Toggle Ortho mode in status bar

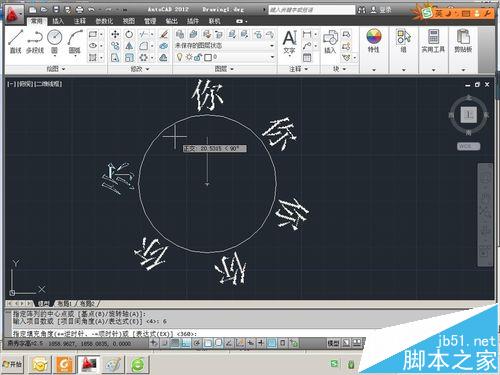(186, 343)
